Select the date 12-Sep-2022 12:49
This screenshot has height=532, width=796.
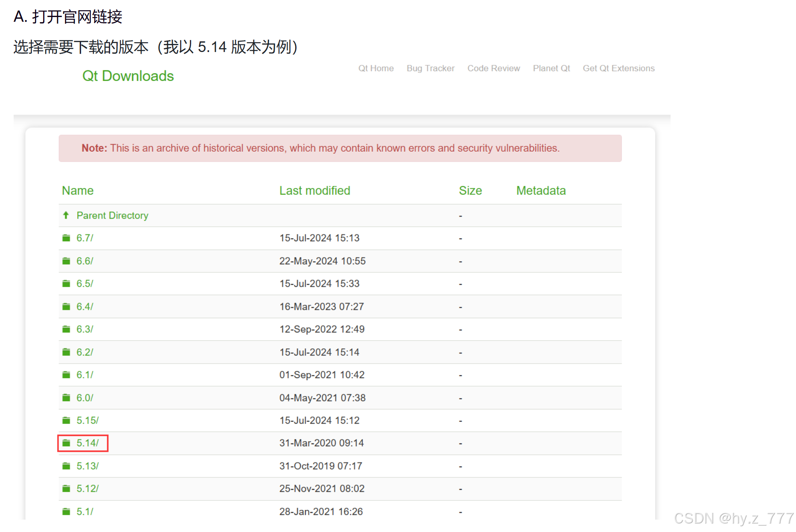322,329
